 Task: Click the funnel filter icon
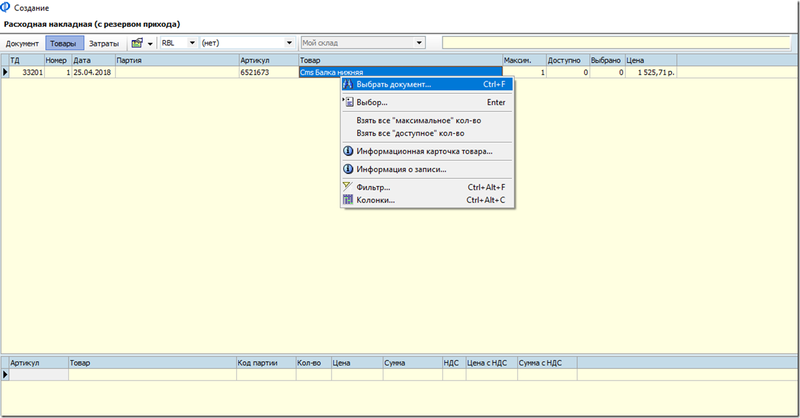click(348, 186)
